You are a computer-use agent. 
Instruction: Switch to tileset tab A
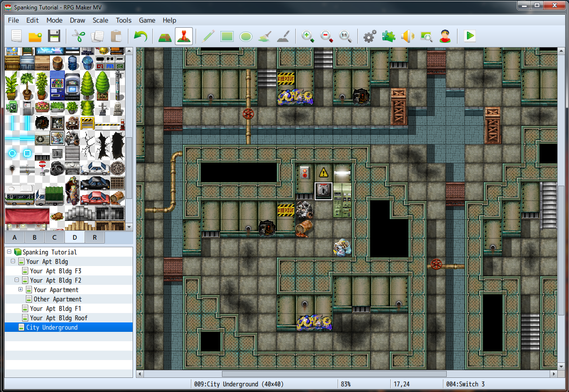[x=15, y=237]
